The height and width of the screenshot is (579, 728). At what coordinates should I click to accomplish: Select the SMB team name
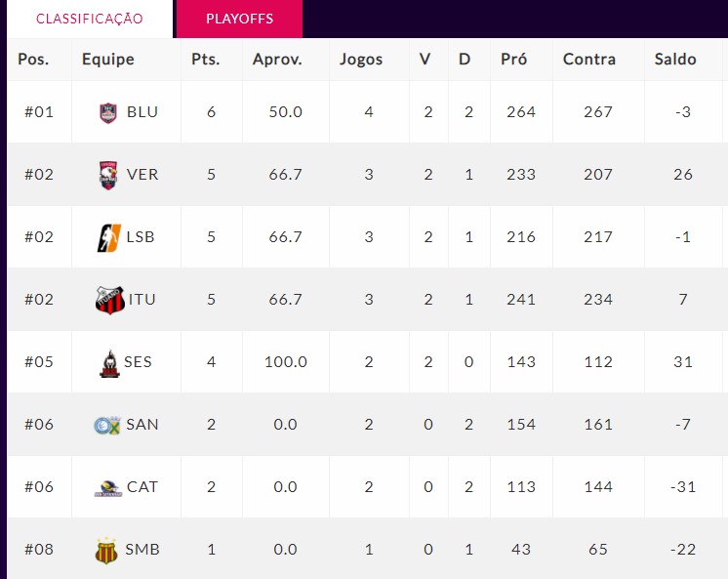pos(142,550)
